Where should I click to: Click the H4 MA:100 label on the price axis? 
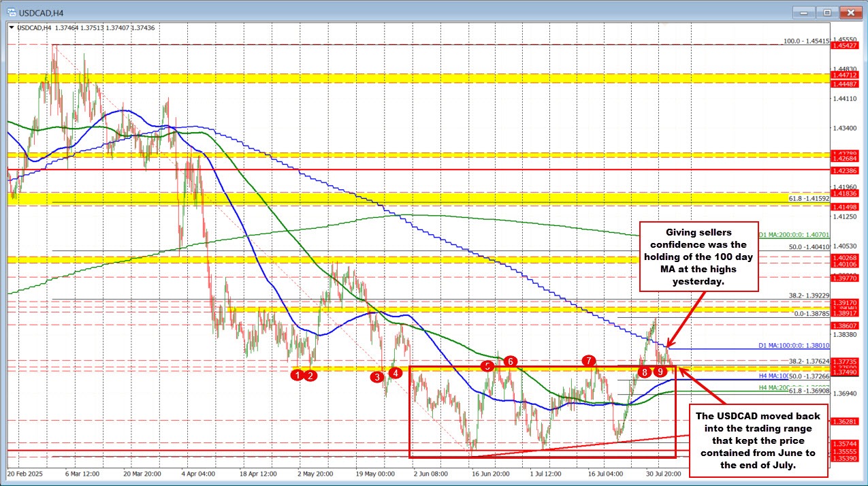pos(773,376)
